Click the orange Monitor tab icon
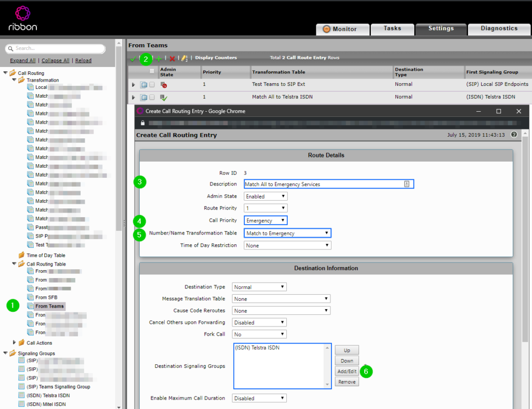The image size is (532, 409). 326,29
